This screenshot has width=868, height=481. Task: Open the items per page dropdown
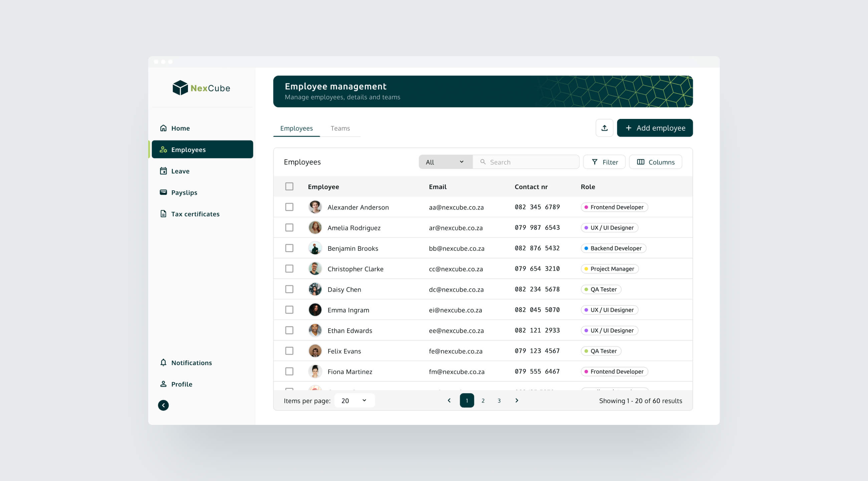pos(354,400)
